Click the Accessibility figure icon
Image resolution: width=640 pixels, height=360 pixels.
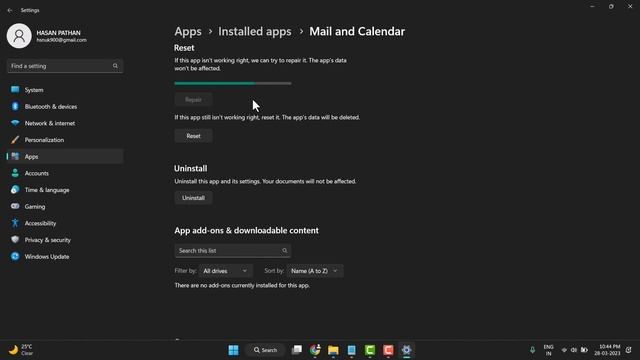pyautogui.click(x=15, y=223)
